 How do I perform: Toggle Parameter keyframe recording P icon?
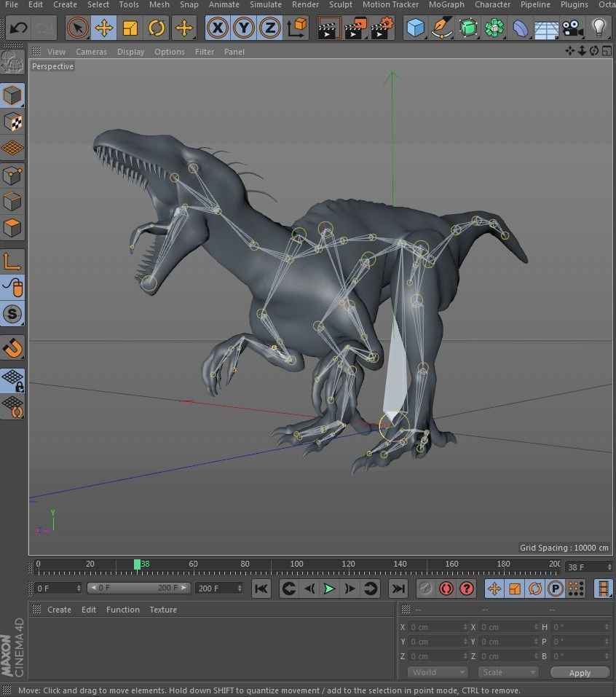click(x=555, y=588)
